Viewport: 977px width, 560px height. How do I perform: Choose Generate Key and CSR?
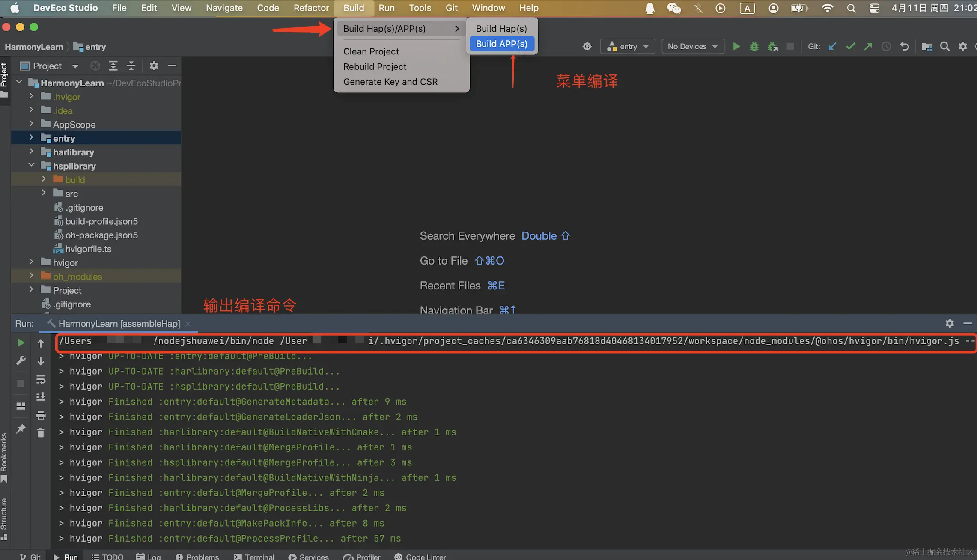[x=390, y=82]
